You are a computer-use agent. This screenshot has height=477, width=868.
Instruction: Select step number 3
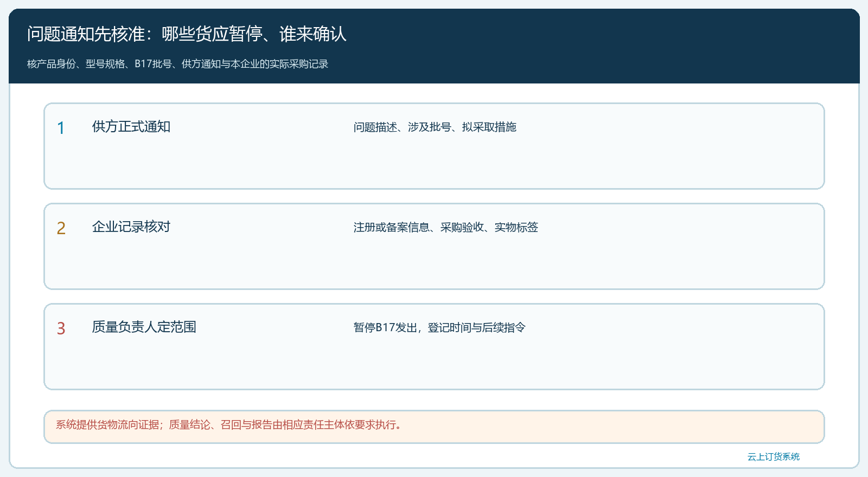click(x=61, y=328)
